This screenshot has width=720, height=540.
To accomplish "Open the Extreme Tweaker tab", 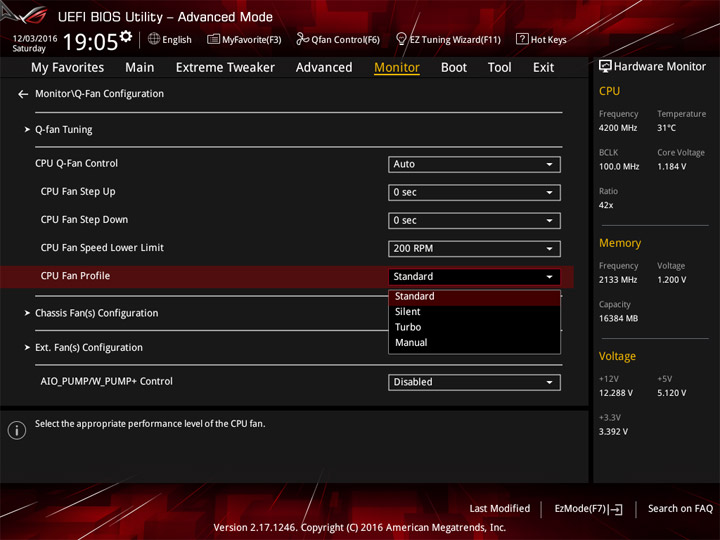I will (225, 68).
